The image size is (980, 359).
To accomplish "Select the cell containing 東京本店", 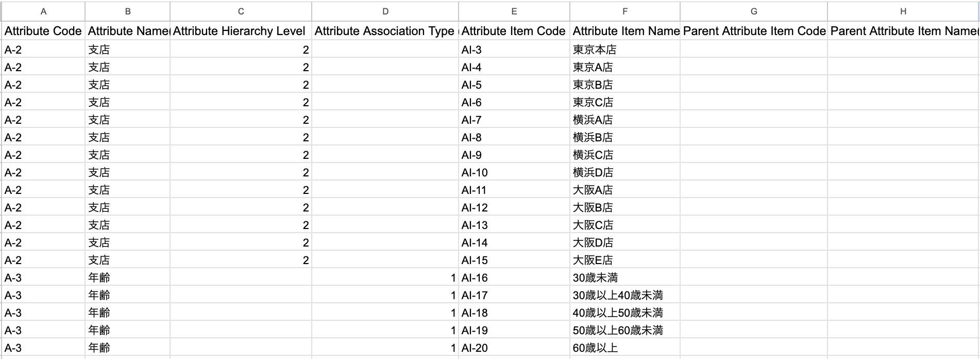I will [593, 50].
